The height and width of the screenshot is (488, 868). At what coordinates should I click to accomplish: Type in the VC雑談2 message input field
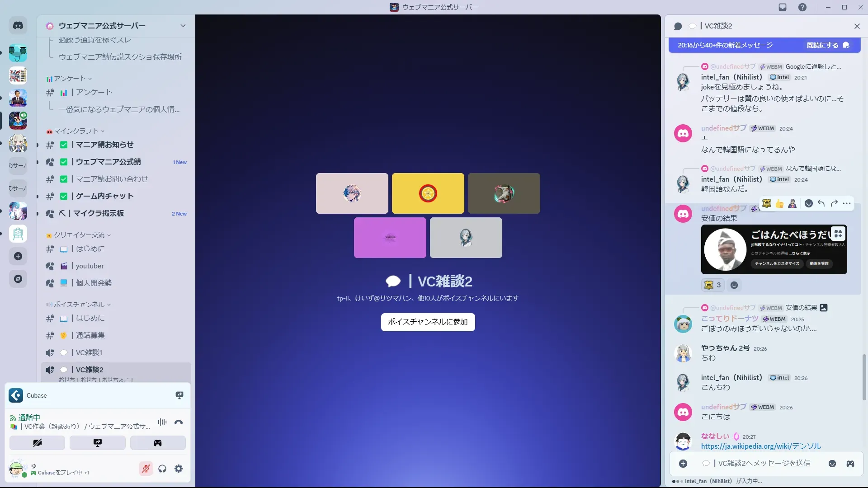coord(764,463)
